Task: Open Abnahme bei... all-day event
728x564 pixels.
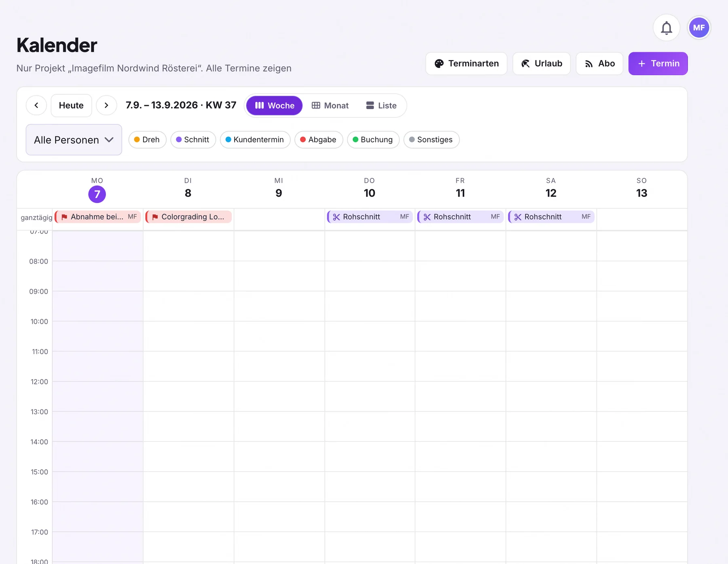Action: [98, 217]
